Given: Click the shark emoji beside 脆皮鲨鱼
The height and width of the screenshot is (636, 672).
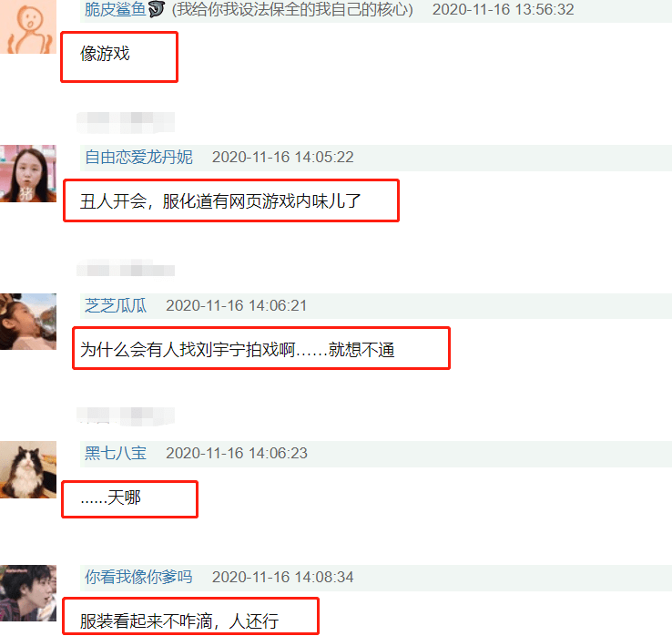Looking at the screenshot, I should coord(157,9).
